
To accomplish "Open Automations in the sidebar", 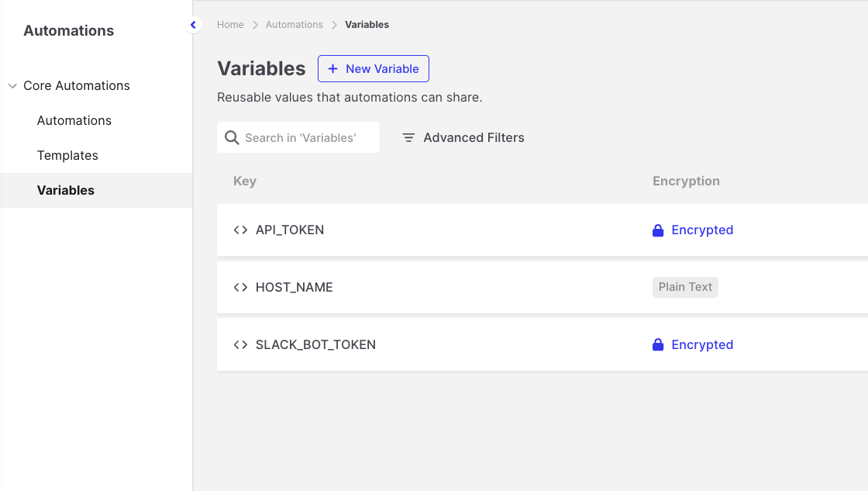I will tap(74, 120).
